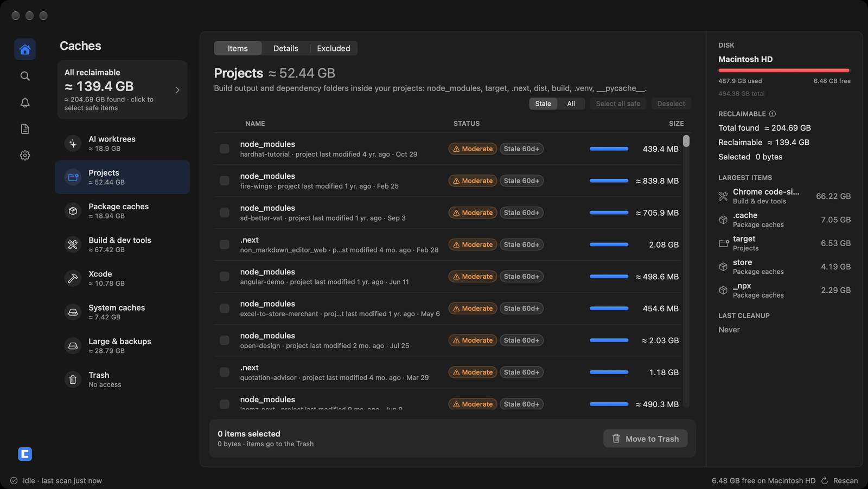Open the Search magnifier icon in left rail

point(25,76)
